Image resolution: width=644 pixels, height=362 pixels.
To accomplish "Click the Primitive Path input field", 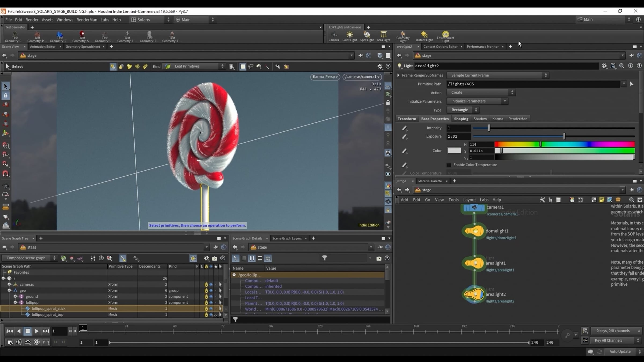I will [533, 84].
